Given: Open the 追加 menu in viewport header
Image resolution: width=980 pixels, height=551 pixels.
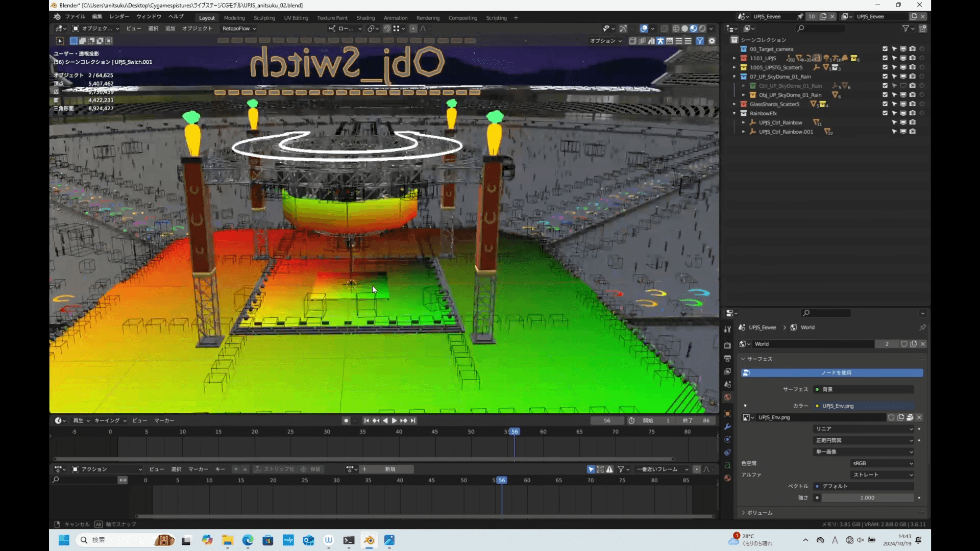Looking at the screenshot, I should click(170, 29).
